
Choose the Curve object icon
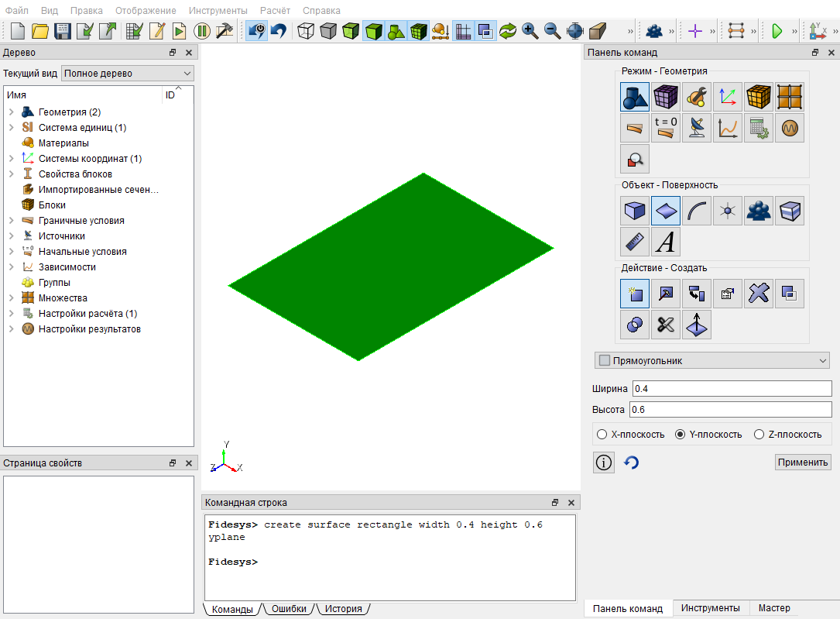click(697, 211)
